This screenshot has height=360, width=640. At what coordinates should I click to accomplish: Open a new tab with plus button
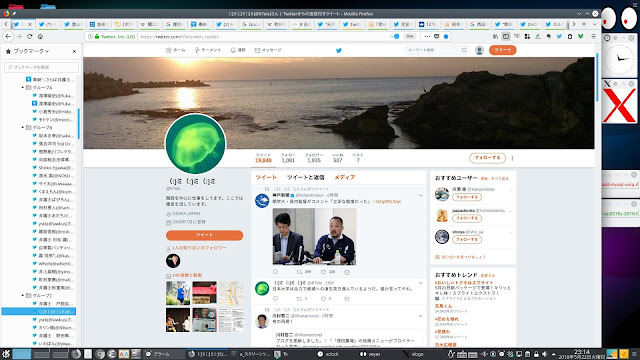click(584, 24)
